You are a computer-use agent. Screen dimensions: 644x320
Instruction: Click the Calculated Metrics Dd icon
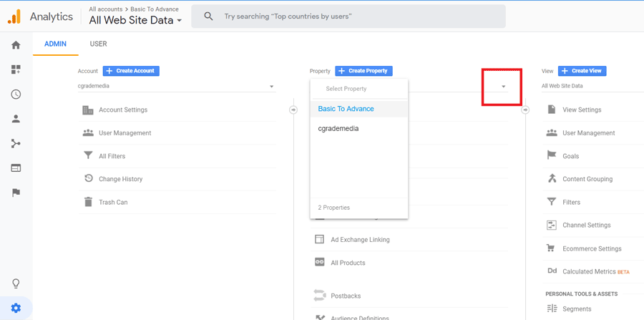click(552, 271)
